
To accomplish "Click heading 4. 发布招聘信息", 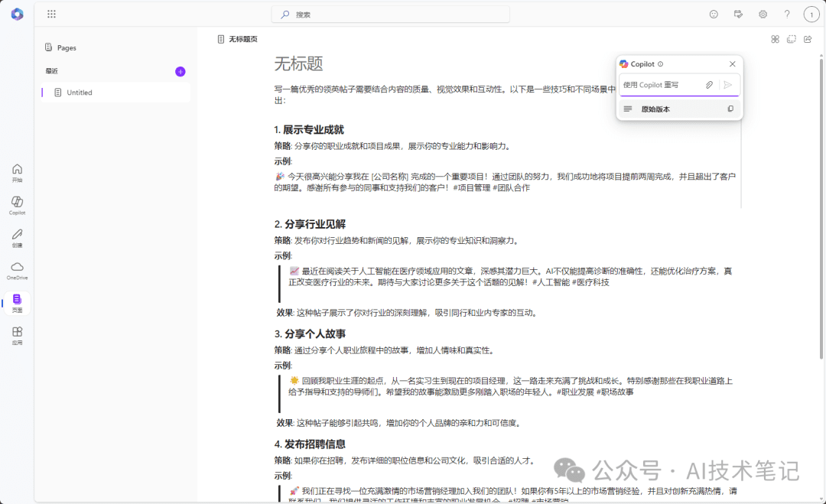I will [x=310, y=444].
